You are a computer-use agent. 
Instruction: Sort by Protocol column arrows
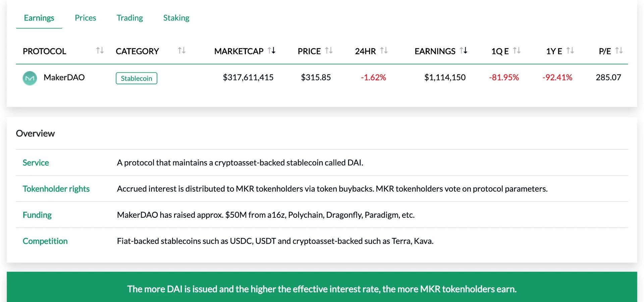(x=100, y=51)
